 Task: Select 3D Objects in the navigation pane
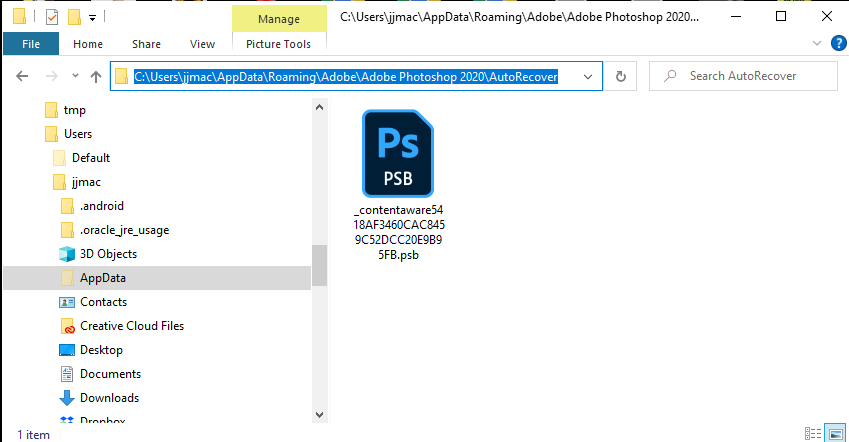pyautogui.click(x=108, y=254)
